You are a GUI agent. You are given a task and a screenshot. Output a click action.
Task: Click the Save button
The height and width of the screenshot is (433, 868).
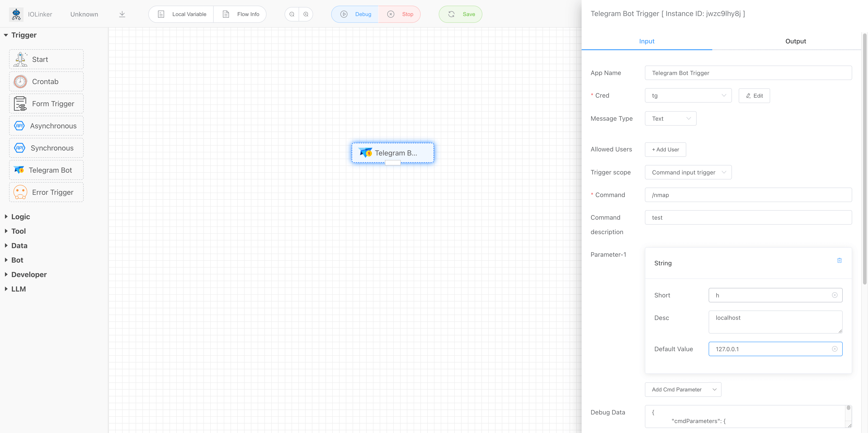coord(460,14)
